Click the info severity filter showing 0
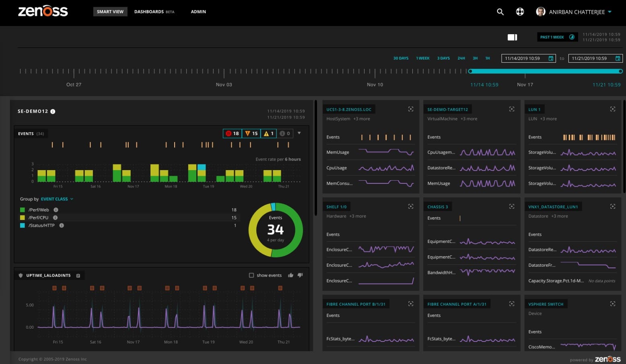 pos(285,133)
